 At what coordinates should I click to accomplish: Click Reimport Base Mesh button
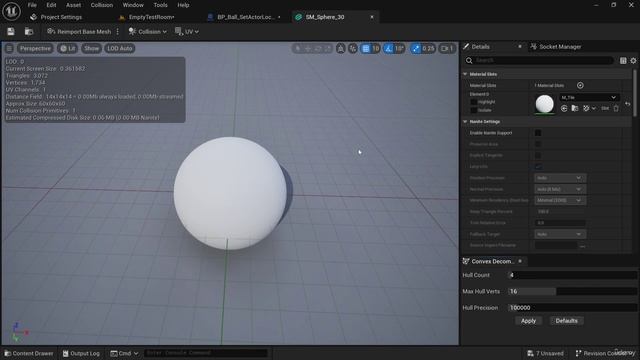click(x=79, y=31)
